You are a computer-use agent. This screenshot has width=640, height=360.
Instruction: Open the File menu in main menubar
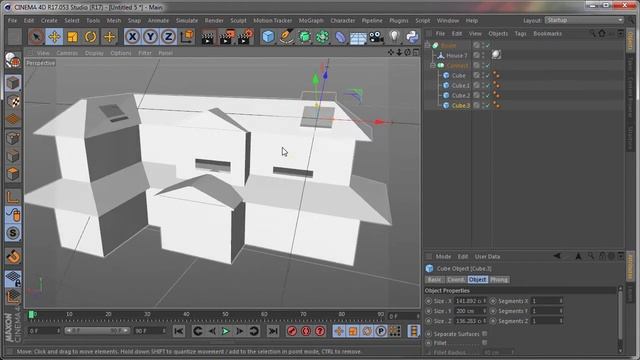(13, 20)
